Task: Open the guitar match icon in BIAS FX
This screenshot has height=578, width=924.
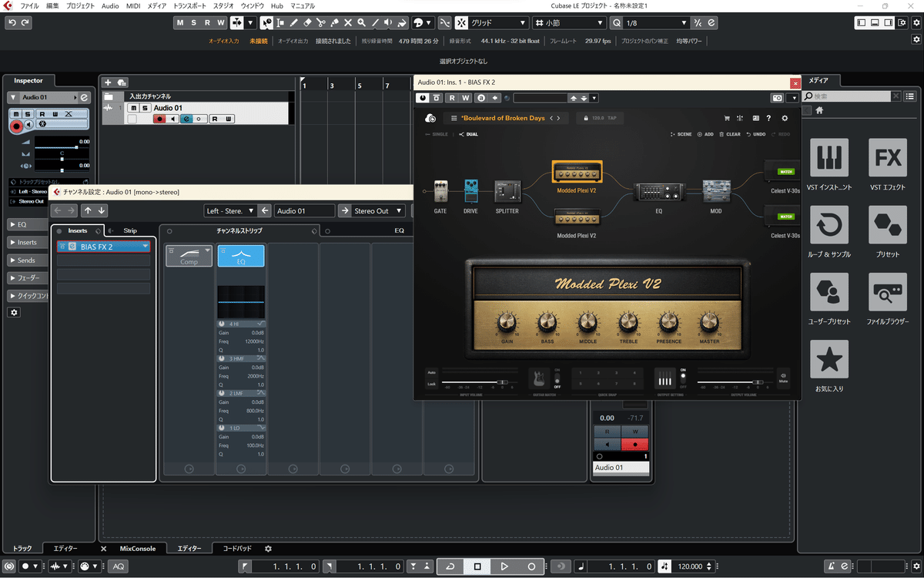Action: (x=539, y=378)
